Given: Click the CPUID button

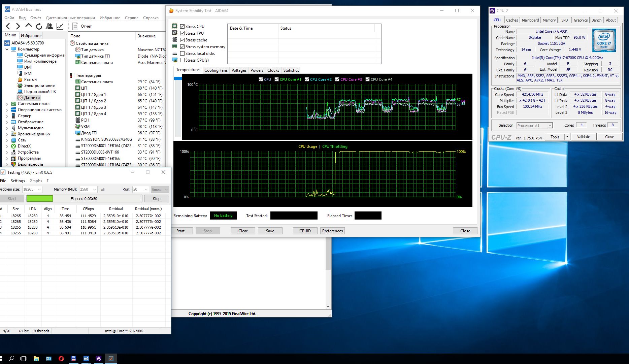Looking at the screenshot, I should click(x=305, y=231).
